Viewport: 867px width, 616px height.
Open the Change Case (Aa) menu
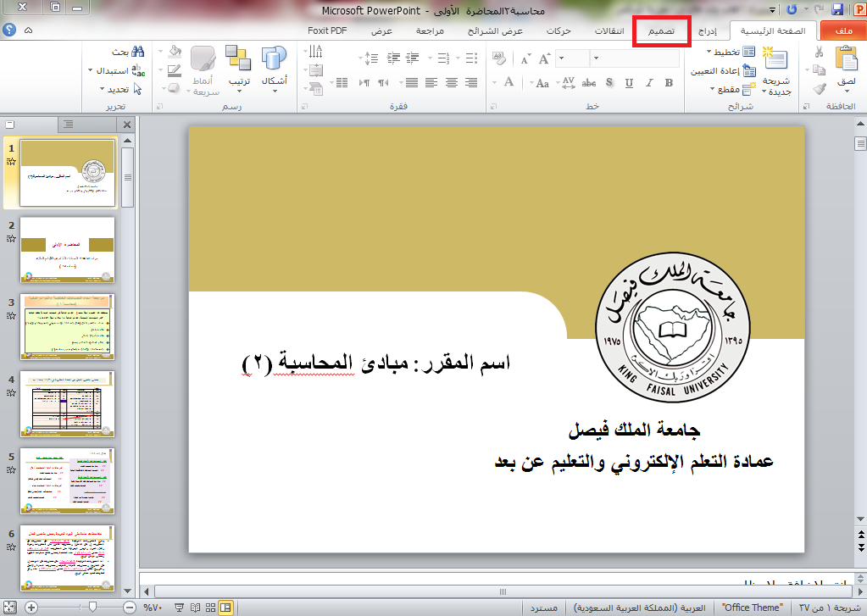pos(542,84)
